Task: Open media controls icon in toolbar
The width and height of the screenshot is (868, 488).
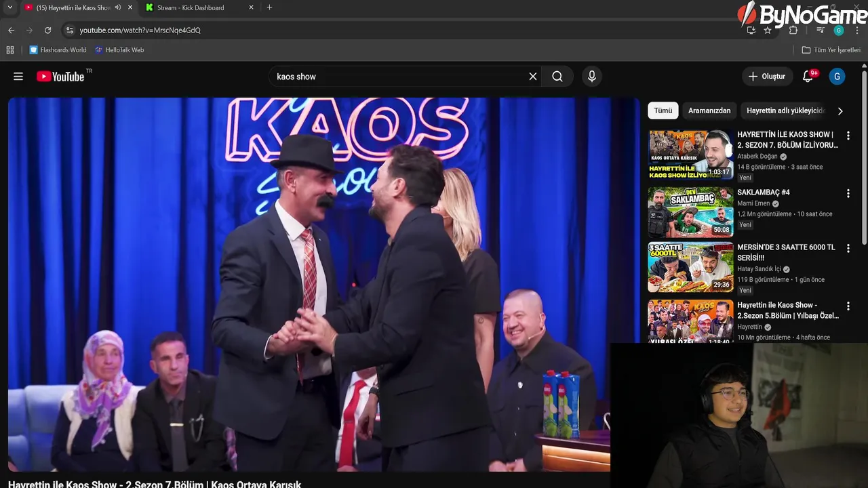Action: 821,30
